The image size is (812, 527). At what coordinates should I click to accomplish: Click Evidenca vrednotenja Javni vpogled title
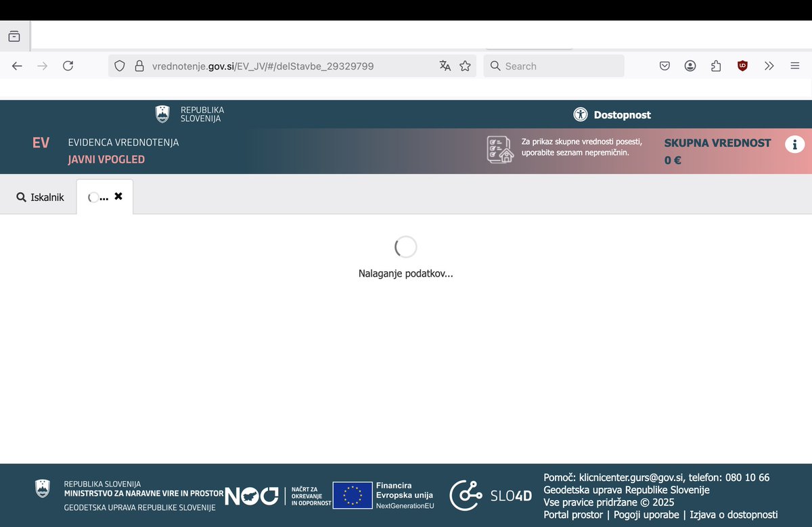[x=123, y=151]
